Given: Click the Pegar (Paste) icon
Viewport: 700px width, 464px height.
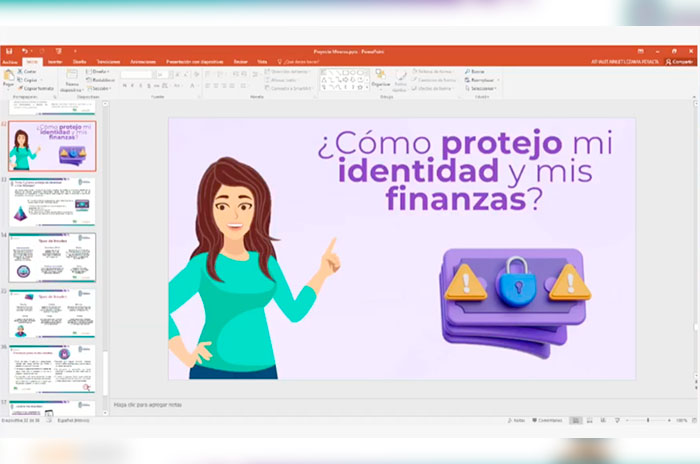Looking at the screenshot, I should pyautogui.click(x=9, y=79).
